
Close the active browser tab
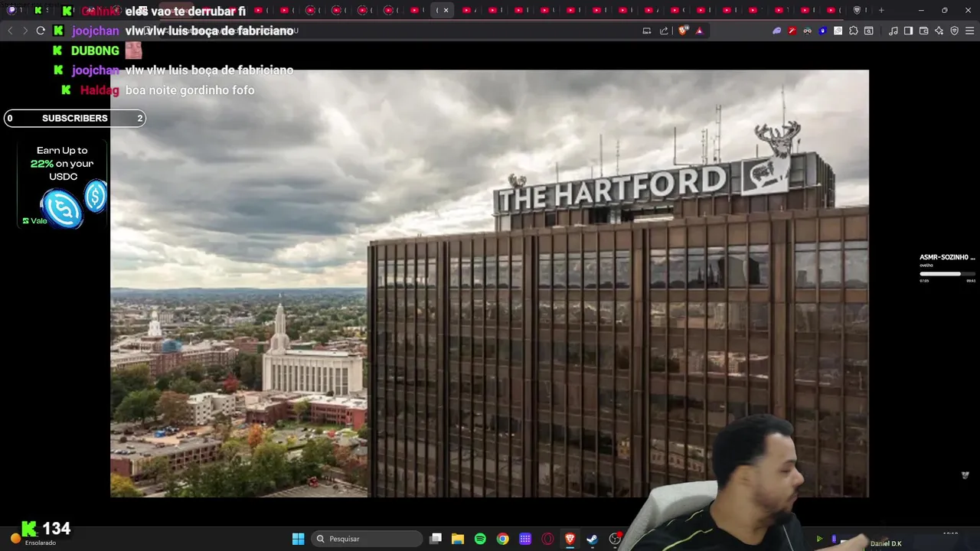(446, 10)
